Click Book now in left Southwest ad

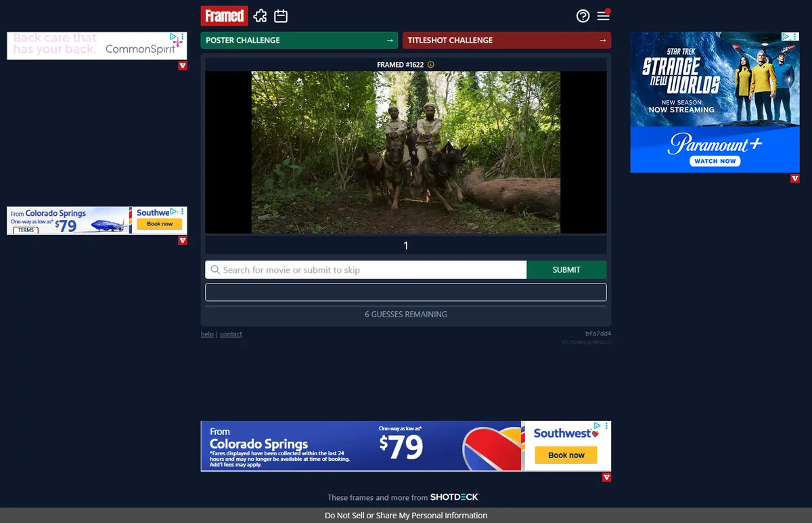[x=160, y=224]
